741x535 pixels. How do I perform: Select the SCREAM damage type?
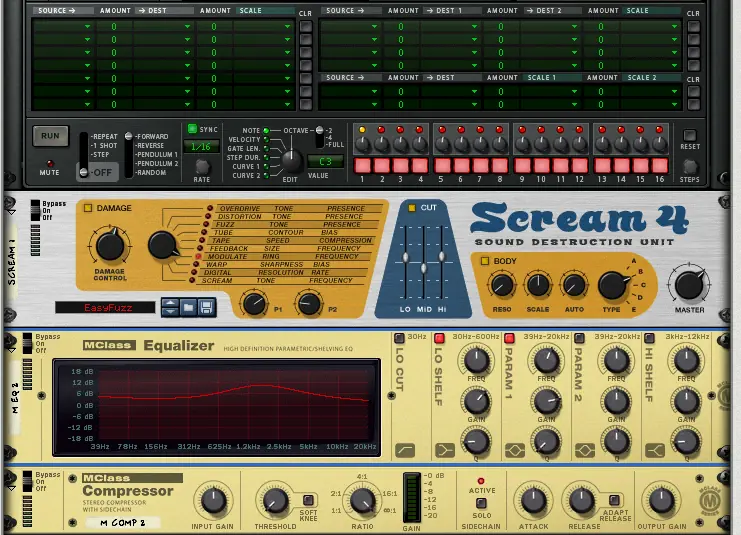coord(217,281)
